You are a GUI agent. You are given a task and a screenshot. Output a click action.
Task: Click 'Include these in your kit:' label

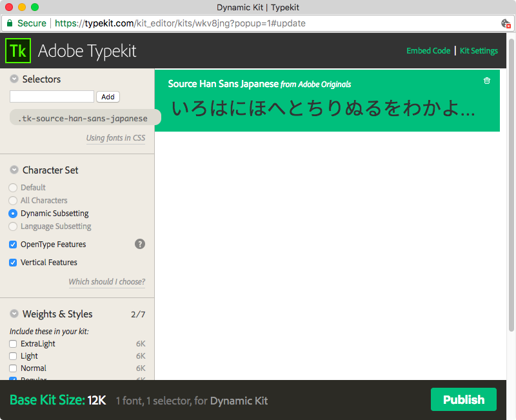tap(49, 332)
